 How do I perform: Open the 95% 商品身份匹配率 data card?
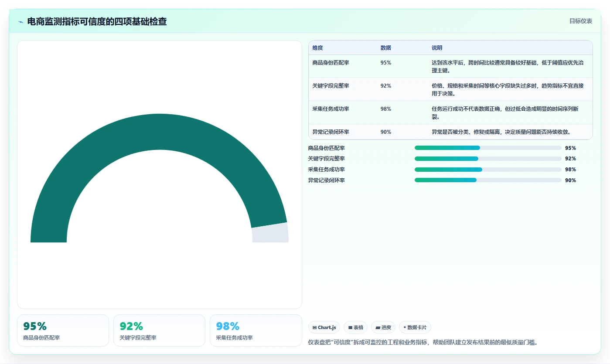pyautogui.click(x=63, y=330)
